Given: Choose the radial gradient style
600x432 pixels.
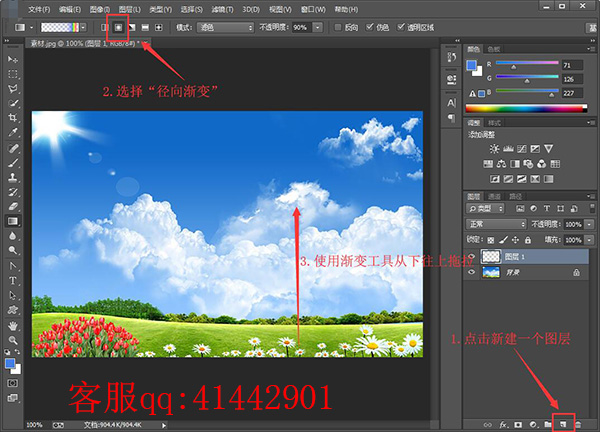Looking at the screenshot, I should [x=119, y=28].
